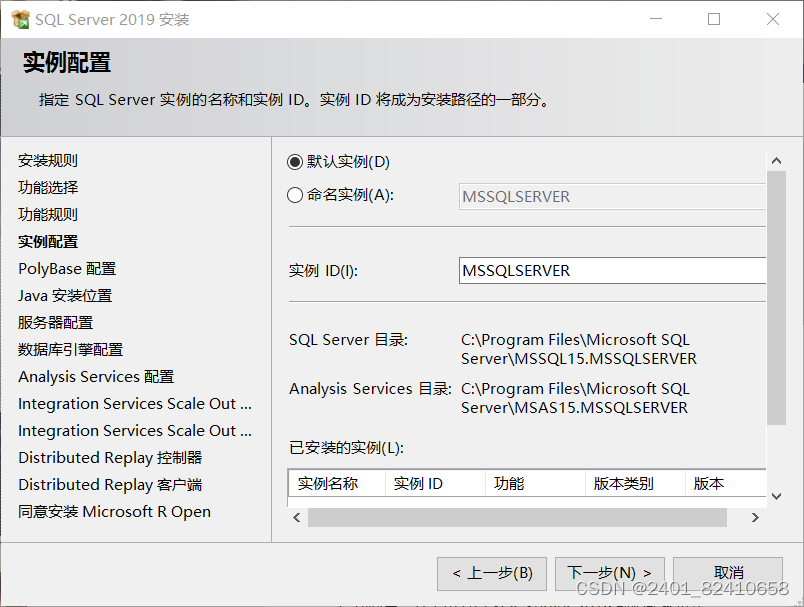Image resolution: width=804 pixels, height=607 pixels.
Task: Click the SQL Server setup title icon
Action: [x=21, y=19]
